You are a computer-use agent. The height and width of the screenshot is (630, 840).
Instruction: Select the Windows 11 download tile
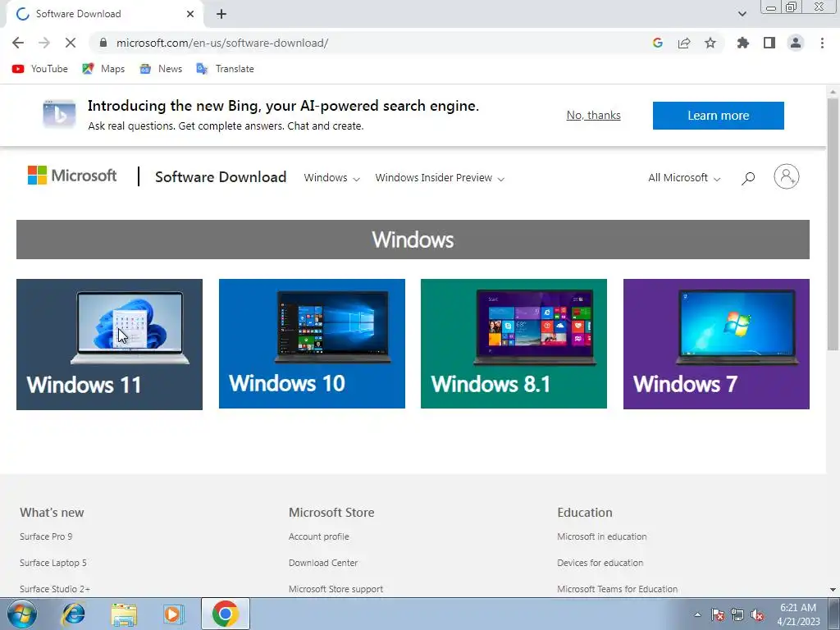click(109, 344)
